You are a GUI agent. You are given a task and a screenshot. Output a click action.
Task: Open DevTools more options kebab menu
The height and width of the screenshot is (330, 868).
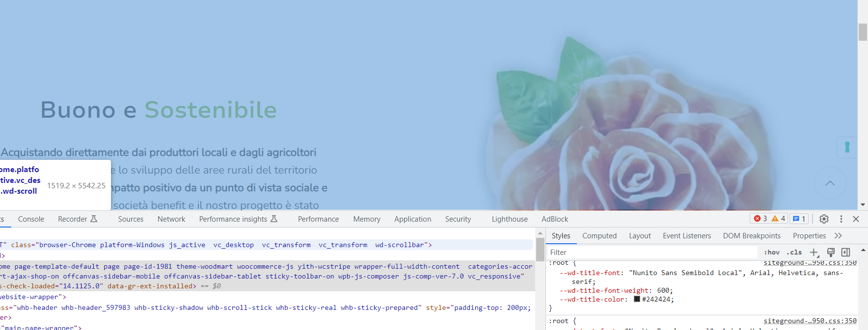pos(841,219)
